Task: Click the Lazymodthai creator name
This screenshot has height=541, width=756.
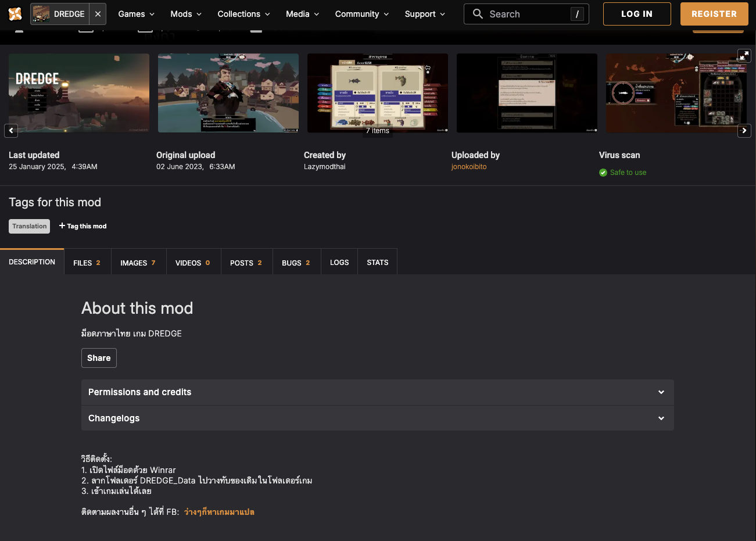Action: pos(325,167)
